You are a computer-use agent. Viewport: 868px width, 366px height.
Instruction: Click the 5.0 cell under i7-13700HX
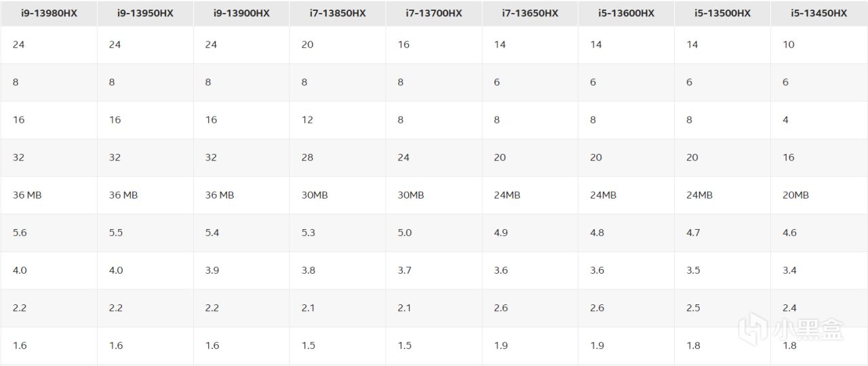coord(434,232)
